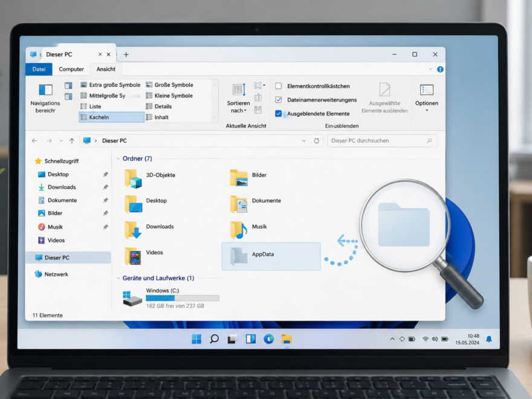This screenshot has height=399, width=532.
Task: Open the Navigationsbereich pane button
Action: click(45, 98)
